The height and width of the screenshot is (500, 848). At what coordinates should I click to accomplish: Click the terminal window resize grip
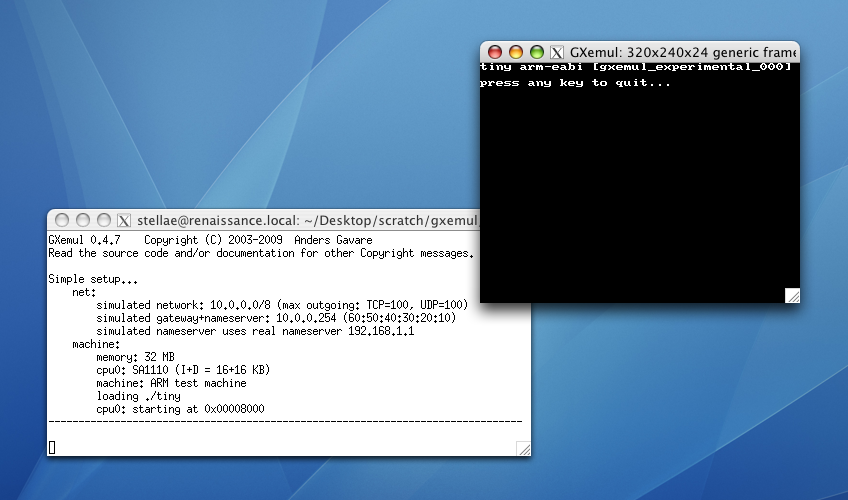tap(524, 449)
